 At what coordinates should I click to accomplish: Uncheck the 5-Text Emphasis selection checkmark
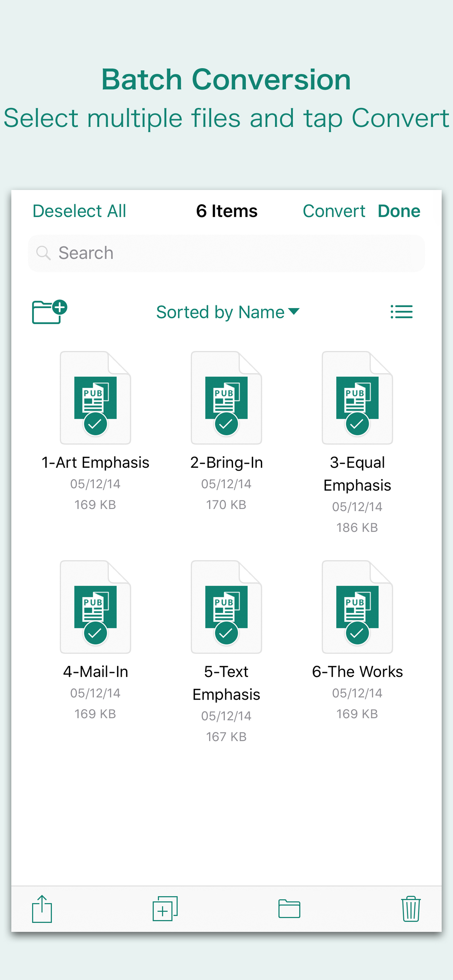(x=226, y=633)
